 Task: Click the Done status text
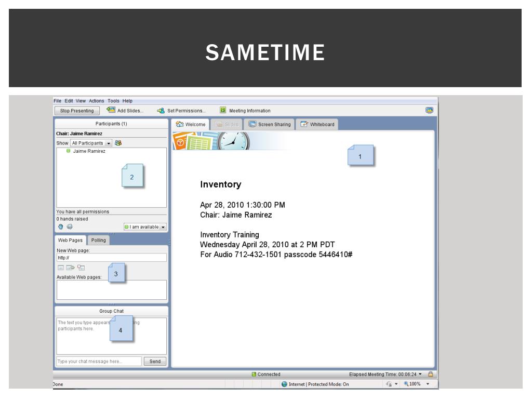click(x=58, y=384)
